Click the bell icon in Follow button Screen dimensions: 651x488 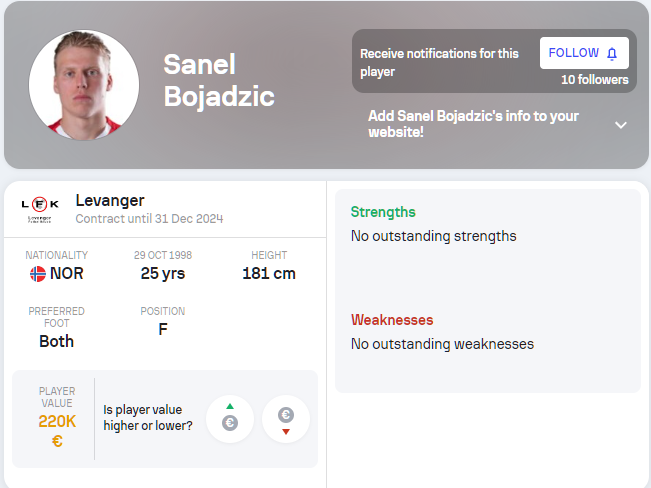612,54
